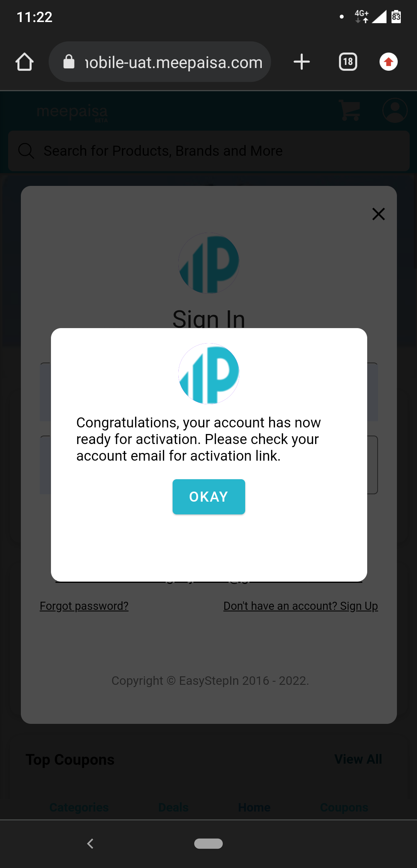This screenshot has width=417, height=868.
Task: Tap the search magnifier icon
Action: coord(26,151)
